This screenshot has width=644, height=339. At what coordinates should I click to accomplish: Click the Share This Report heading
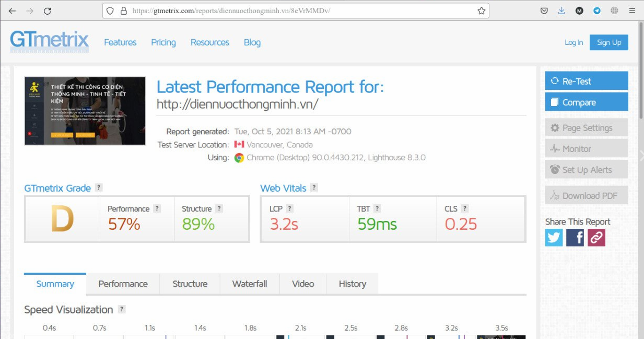tap(578, 221)
